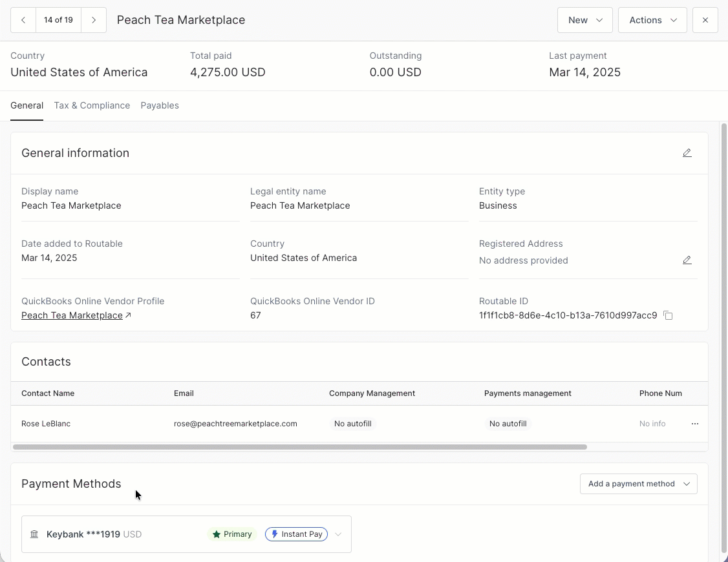Open the New dropdown
This screenshot has height=562, width=728.
click(x=585, y=20)
